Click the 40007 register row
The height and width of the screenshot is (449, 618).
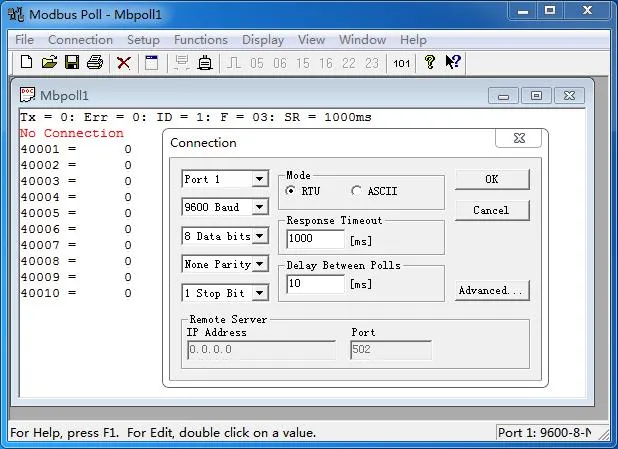pos(76,245)
